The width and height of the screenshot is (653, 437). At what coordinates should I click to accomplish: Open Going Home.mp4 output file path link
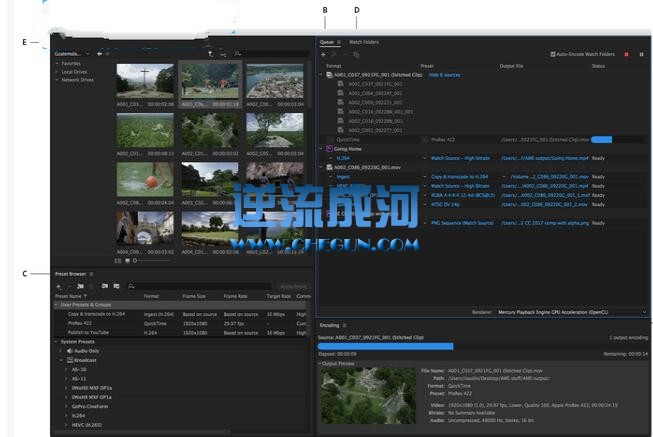(545, 158)
